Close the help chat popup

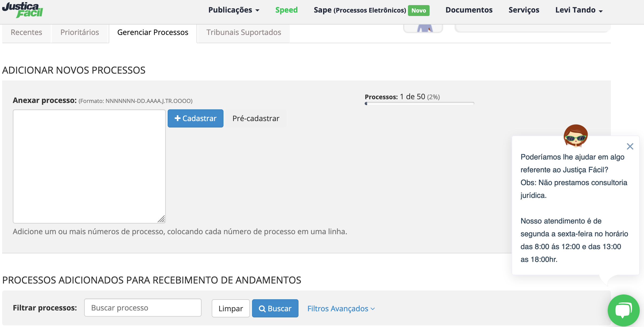click(x=630, y=146)
